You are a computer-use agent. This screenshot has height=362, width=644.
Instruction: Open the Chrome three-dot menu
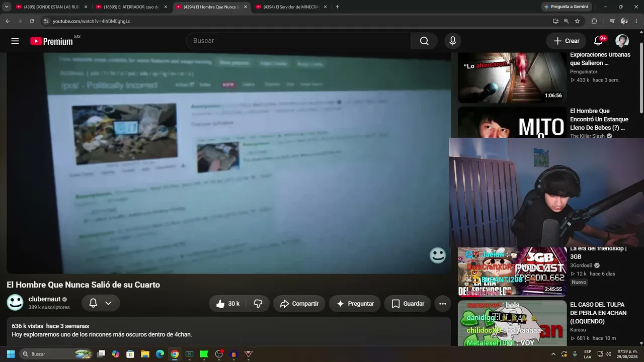(x=636, y=21)
